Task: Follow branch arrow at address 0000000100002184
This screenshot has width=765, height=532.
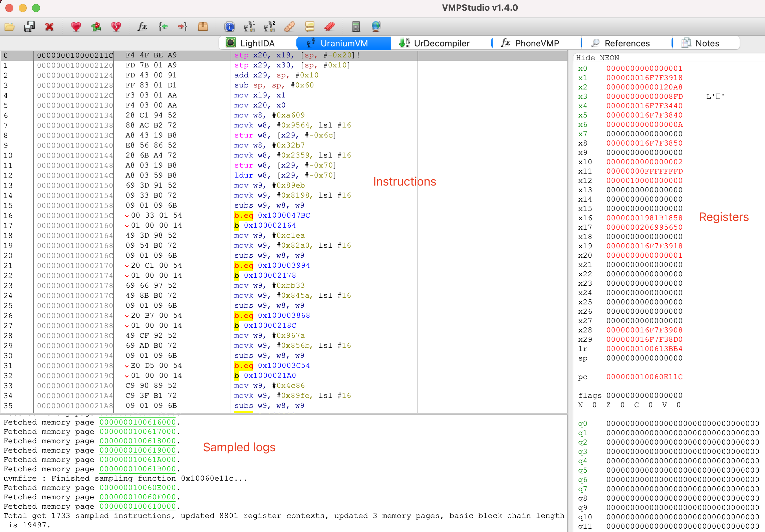Action: pyautogui.click(x=127, y=316)
